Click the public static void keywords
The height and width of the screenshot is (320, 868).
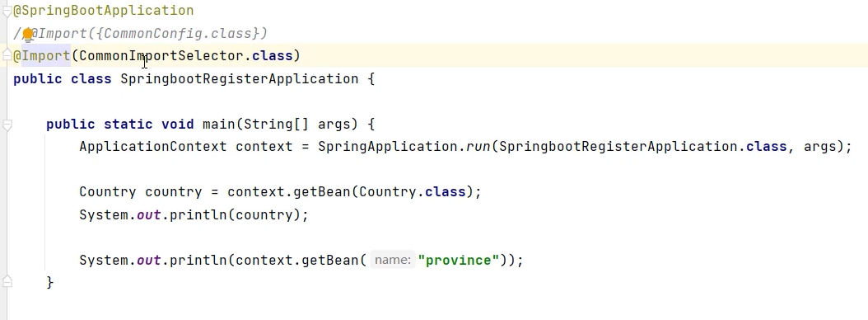(120, 125)
